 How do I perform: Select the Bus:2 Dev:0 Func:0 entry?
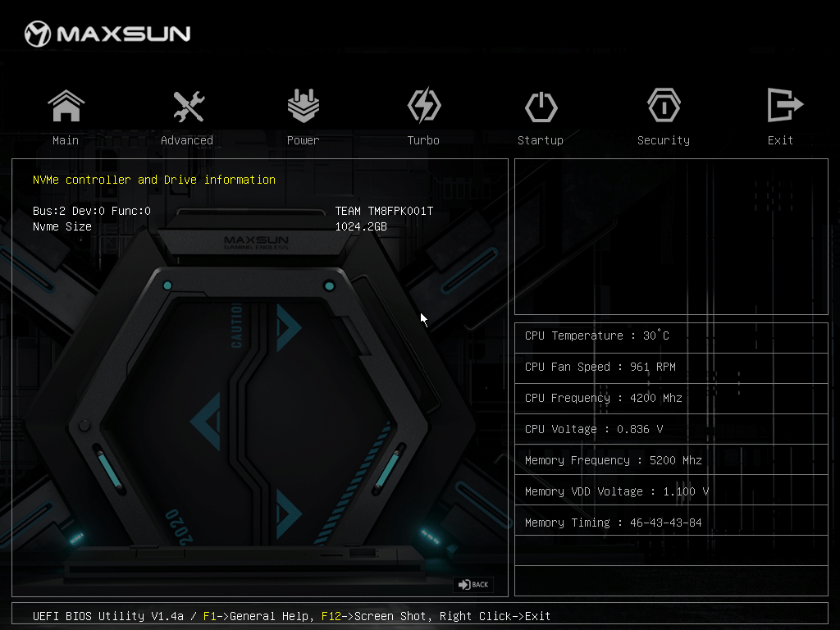(92, 211)
